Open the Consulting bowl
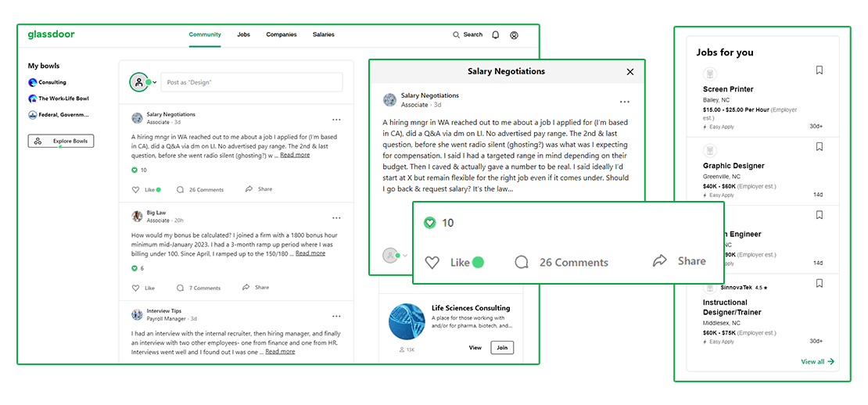Viewport: 868px width, 405px height. 47,82
